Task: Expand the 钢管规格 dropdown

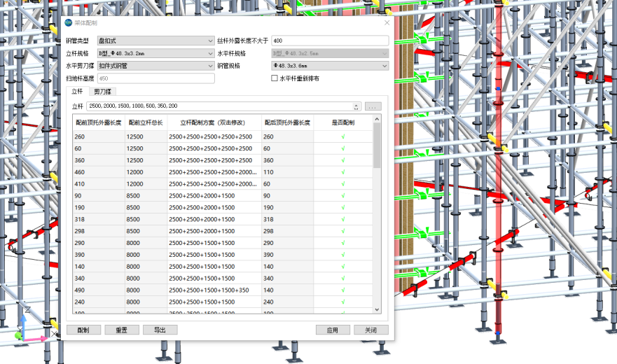Action: 329,66
